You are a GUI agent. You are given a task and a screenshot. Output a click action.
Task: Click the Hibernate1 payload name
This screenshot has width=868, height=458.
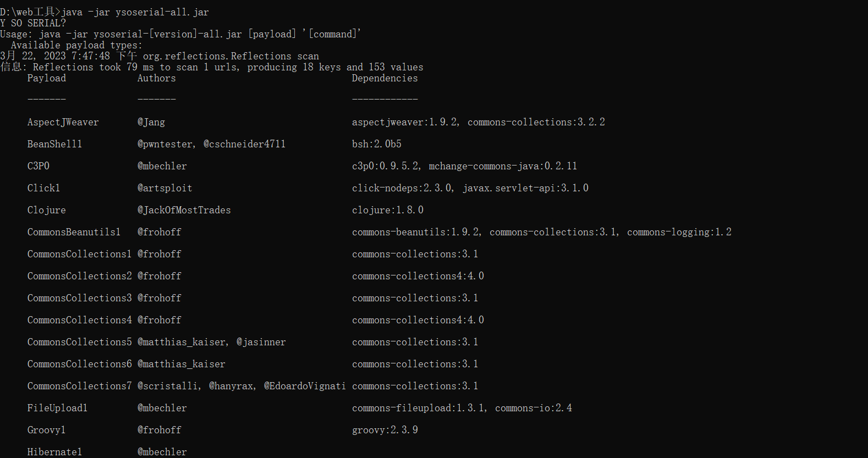[54, 452]
